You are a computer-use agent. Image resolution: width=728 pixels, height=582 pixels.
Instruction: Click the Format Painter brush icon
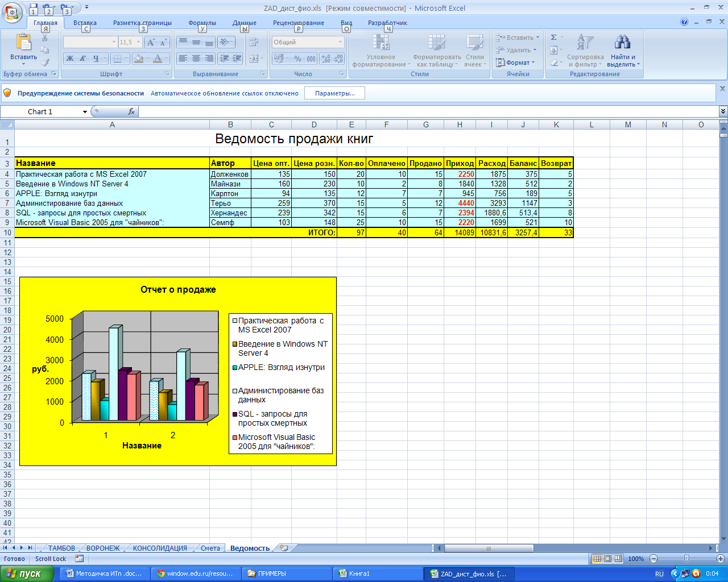[x=45, y=63]
